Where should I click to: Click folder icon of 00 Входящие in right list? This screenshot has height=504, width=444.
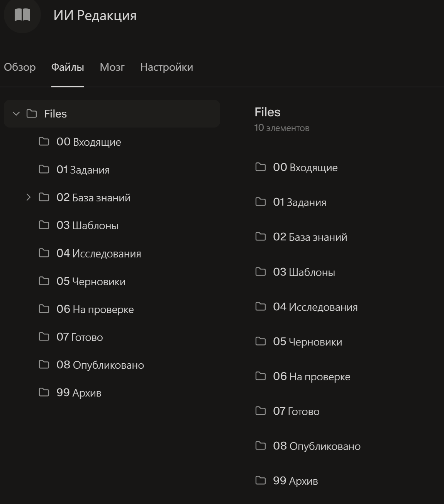[x=261, y=167]
